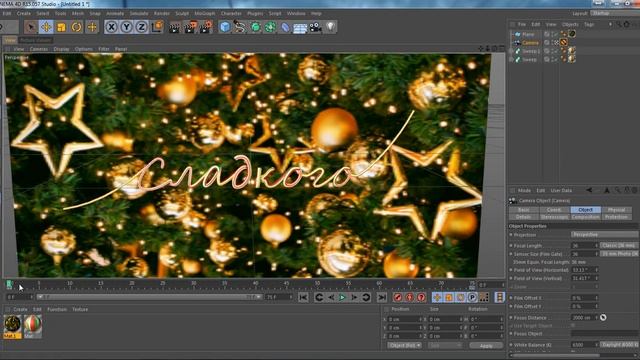
Task: Click frame 40 on the timeline ruler
Action: (x=255, y=283)
